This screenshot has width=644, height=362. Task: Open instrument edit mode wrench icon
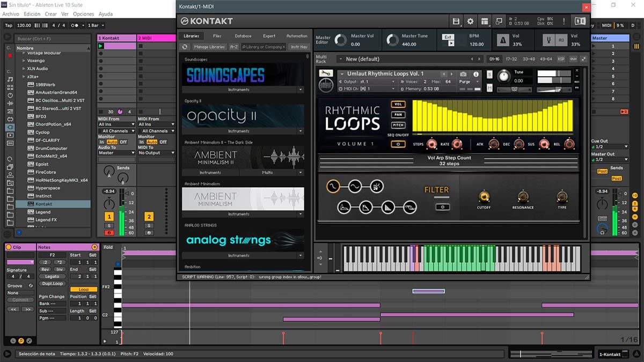pyautogui.click(x=325, y=73)
